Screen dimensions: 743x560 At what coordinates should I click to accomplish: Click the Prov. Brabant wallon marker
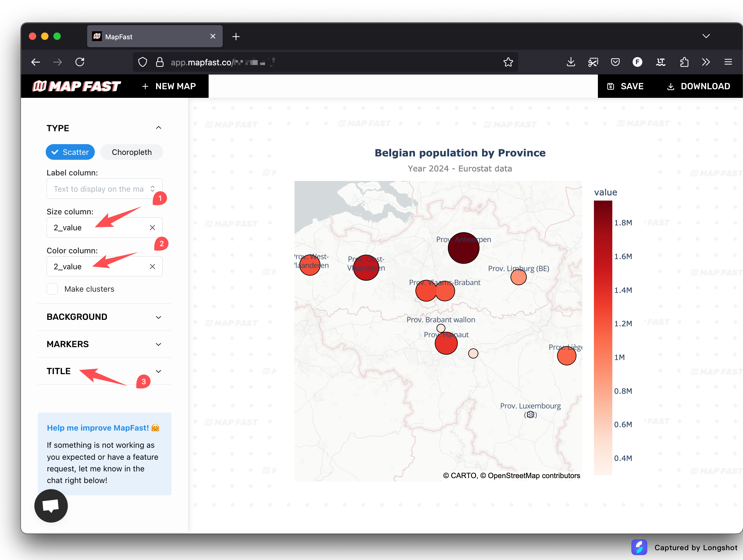[x=441, y=328]
